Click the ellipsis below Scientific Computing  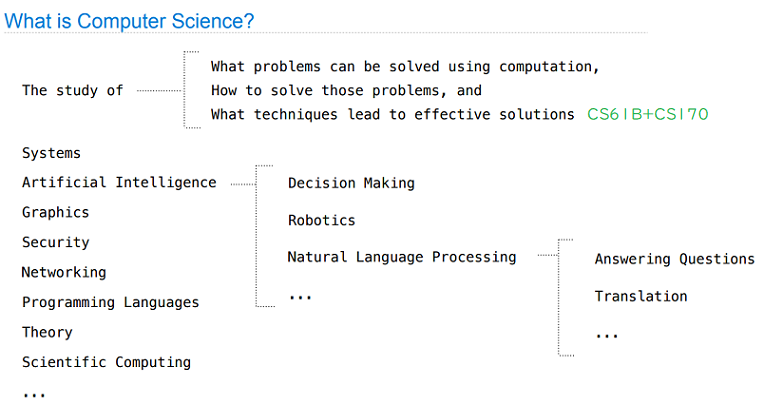(x=34, y=395)
